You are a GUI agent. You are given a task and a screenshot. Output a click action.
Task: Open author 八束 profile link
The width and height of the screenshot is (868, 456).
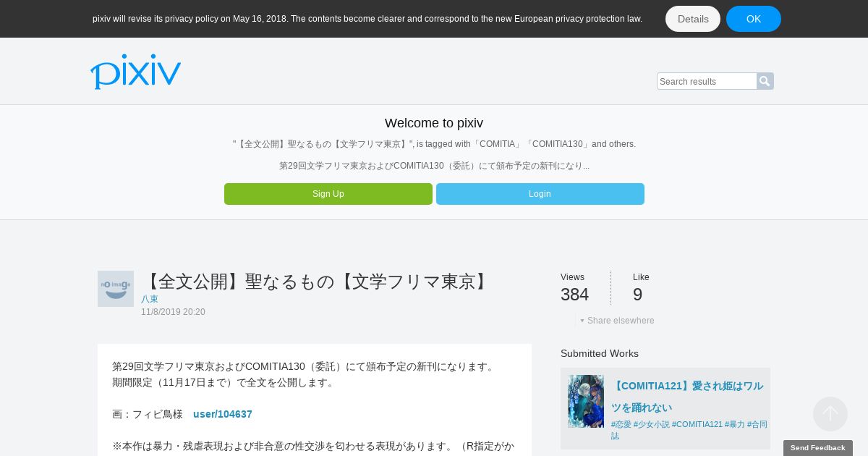point(150,299)
